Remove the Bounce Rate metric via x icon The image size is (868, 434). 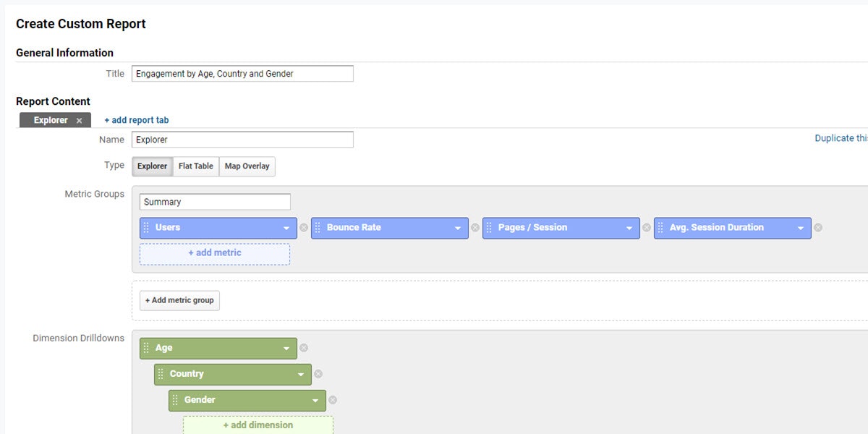point(475,228)
